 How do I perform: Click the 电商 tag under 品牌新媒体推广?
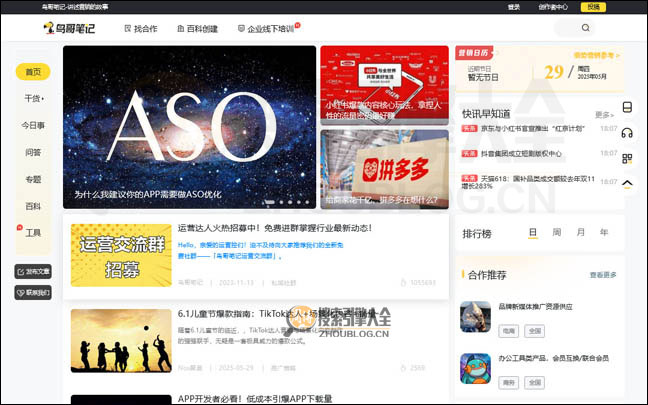(508, 331)
